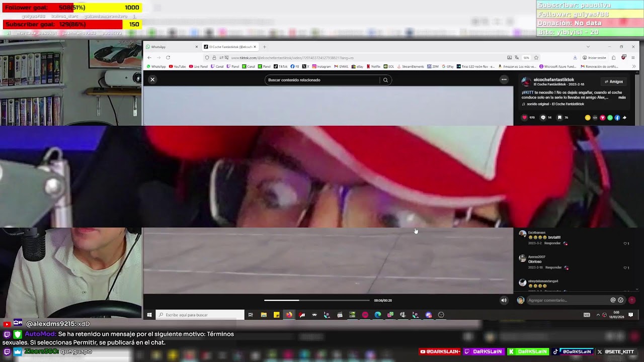
Task: Like the video with the heart icon
Action: pyautogui.click(x=525, y=118)
